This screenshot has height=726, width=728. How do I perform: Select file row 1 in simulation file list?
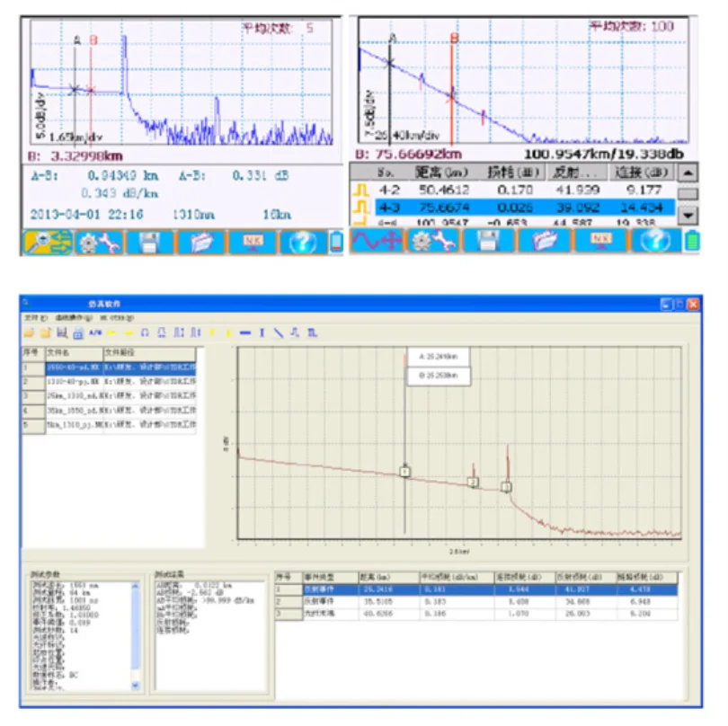(109, 367)
